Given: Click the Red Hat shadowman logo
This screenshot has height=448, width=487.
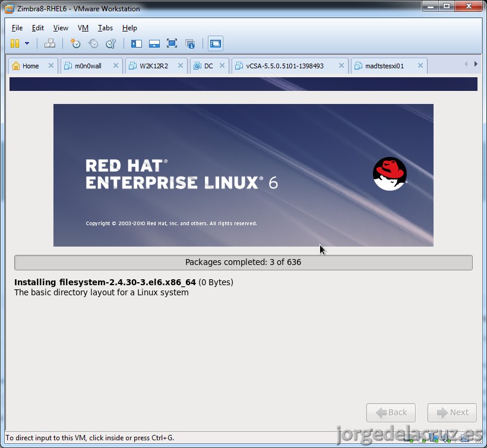Looking at the screenshot, I should tap(390, 173).
